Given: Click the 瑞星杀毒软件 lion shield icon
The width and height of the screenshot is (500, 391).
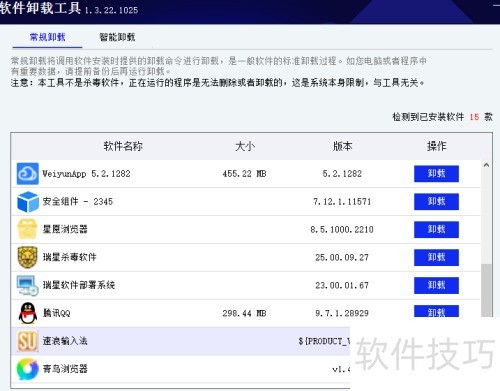Looking at the screenshot, I should click(x=27, y=257).
